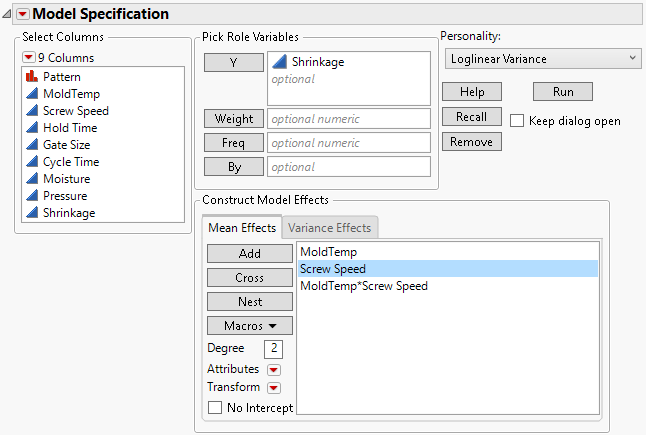Collapse the Model Specification disclosure triangle
Image resolution: width=646 pixels, height=435 pixels.
tap(8, 14)
